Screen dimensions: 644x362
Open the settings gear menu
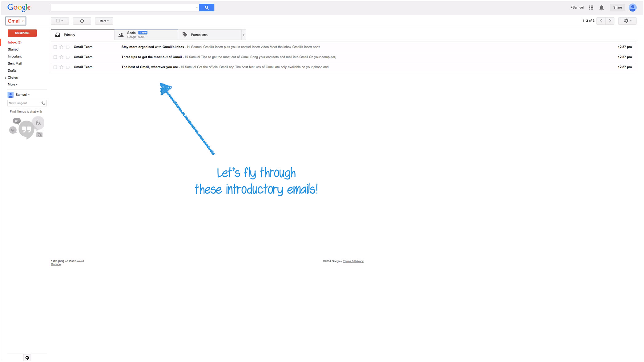(627, 21)
